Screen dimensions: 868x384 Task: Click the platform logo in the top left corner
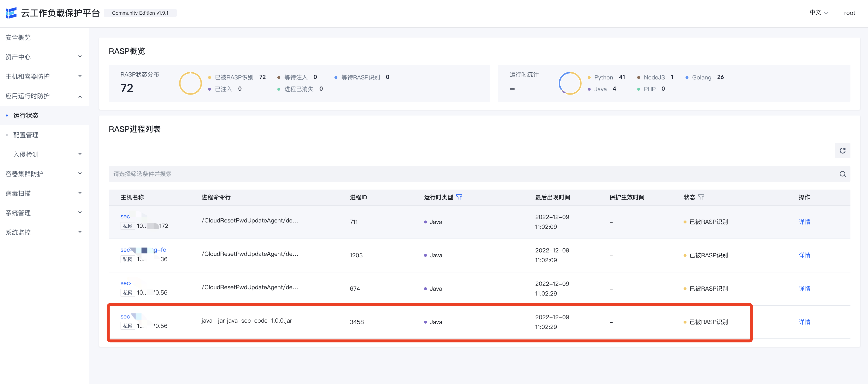(x=11, y=12)
